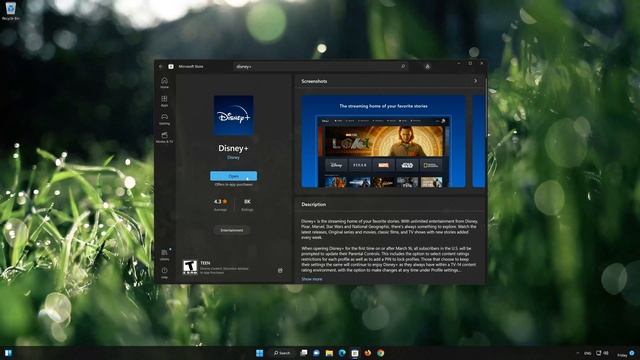Click the Microsoft Store window title
The width and height of the screenshot is (640, 360).
191,67
